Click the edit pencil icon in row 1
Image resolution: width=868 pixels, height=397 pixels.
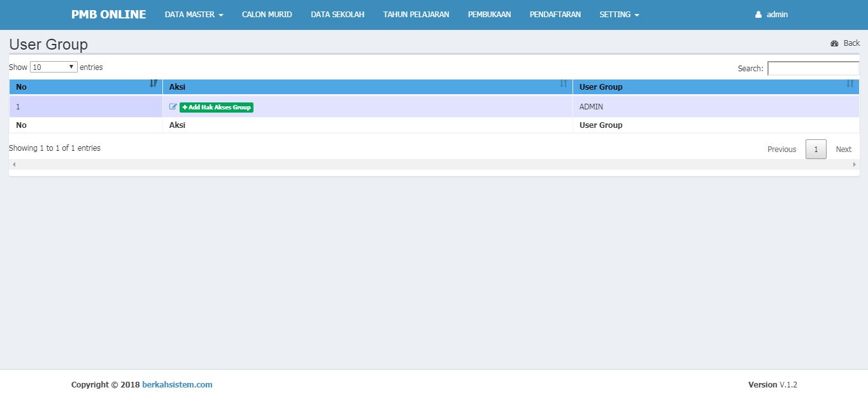(x=173, y=107)
